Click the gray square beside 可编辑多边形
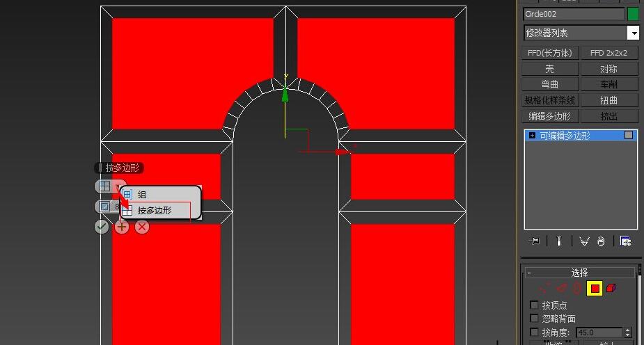The height and width of the screenshot is (345, 644). (629, 135)
